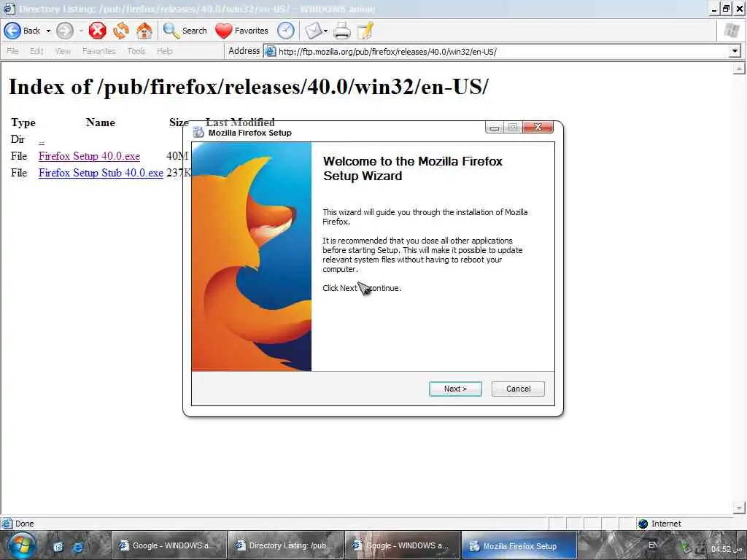The width and height of the screenshot is (747, 560).
Task: Click the Forward arrow icon in the browser
Action: [65, 31]
